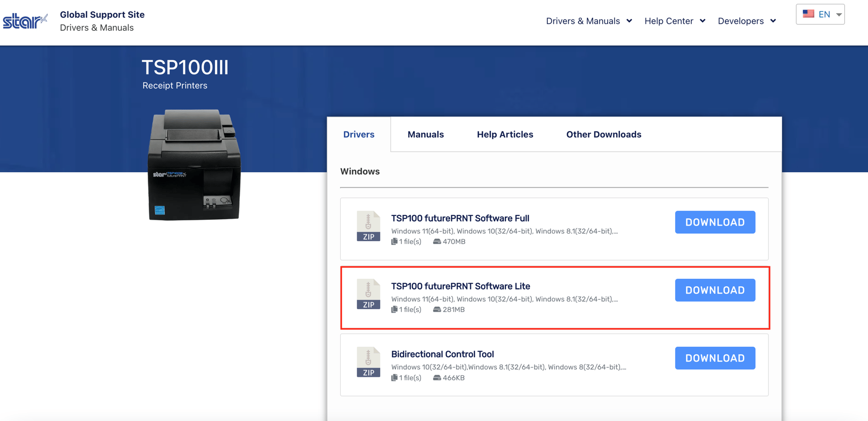The width and height of the screenshot is (868, 421).
Task: Expand the Help Center navigation menu
Action: tap(675, 21)
